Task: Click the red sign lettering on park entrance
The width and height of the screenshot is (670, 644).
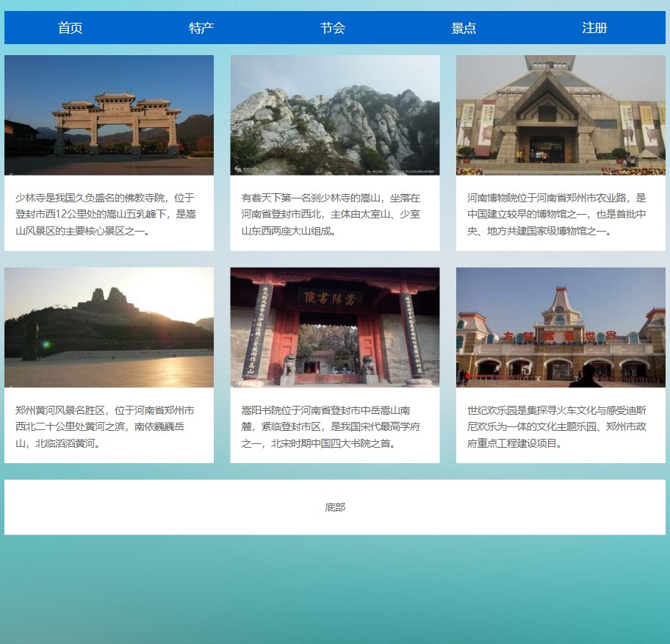Action: click(560, 336)
